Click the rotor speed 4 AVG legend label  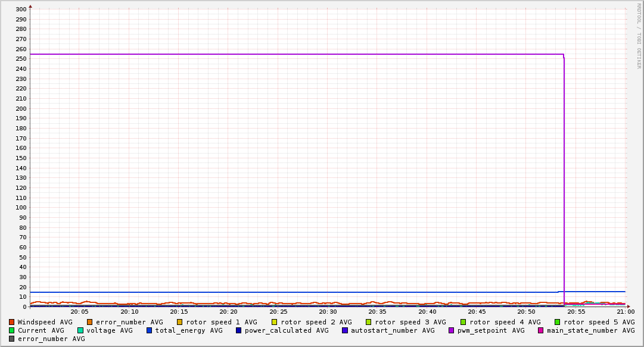(505, 323)
